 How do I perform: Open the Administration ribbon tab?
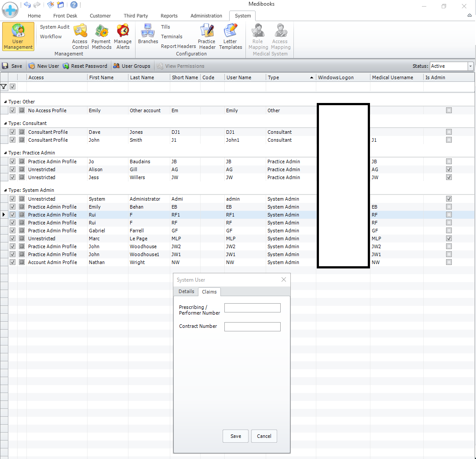tap(206, 16)
